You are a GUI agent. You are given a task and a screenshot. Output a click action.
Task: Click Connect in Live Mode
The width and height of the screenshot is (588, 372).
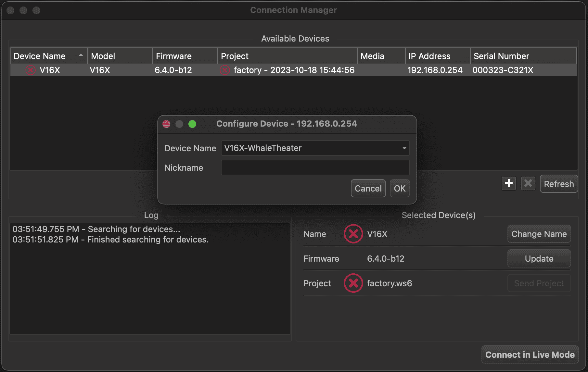(530, 354)
